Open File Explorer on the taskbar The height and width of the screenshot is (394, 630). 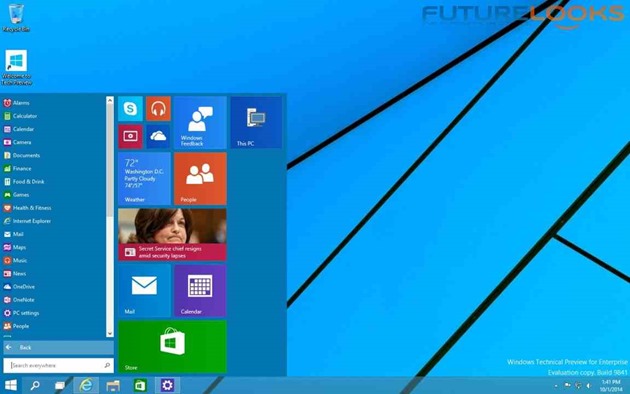point(113,386)
